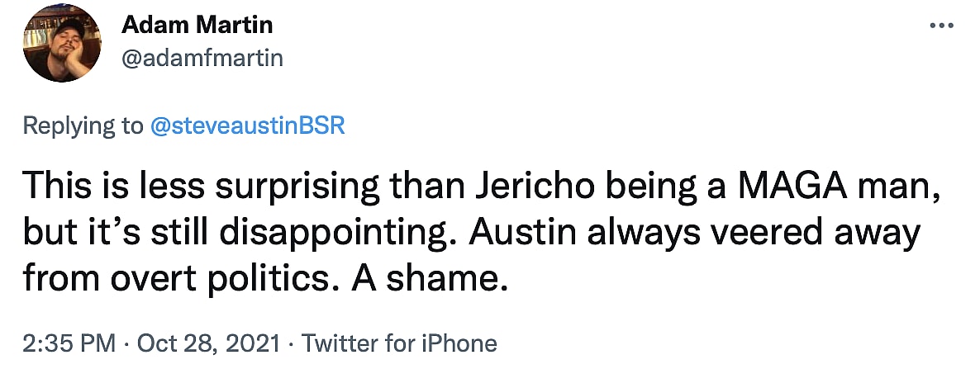This screenshot has height=383, width=980.
Task: Open the @steveaustinBSR mention link
Action: pyautogui.click(x=245, y=126)
